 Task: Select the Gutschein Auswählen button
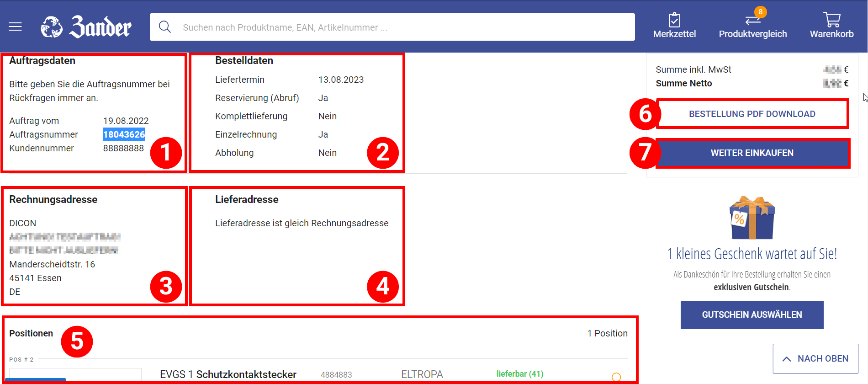752,315
